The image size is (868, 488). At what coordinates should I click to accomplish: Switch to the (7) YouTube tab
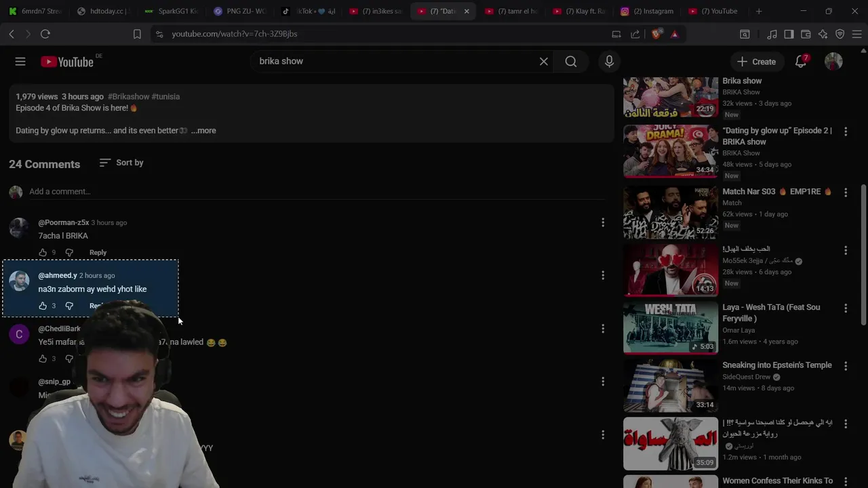(715, 11)
